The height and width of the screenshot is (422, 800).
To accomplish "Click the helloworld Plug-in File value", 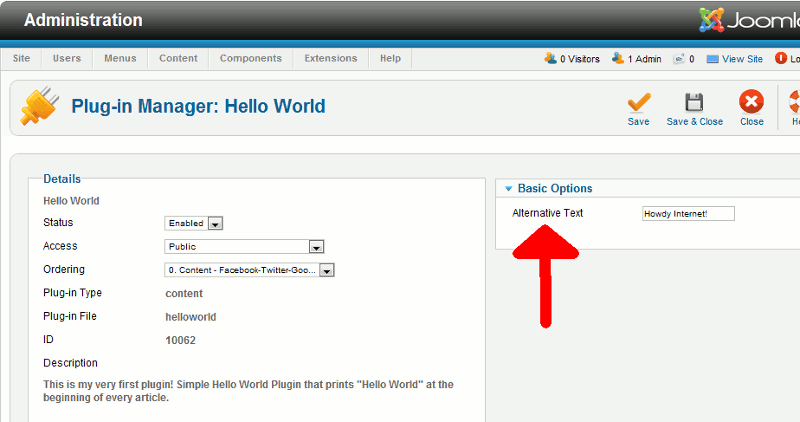I will (191, 317).
